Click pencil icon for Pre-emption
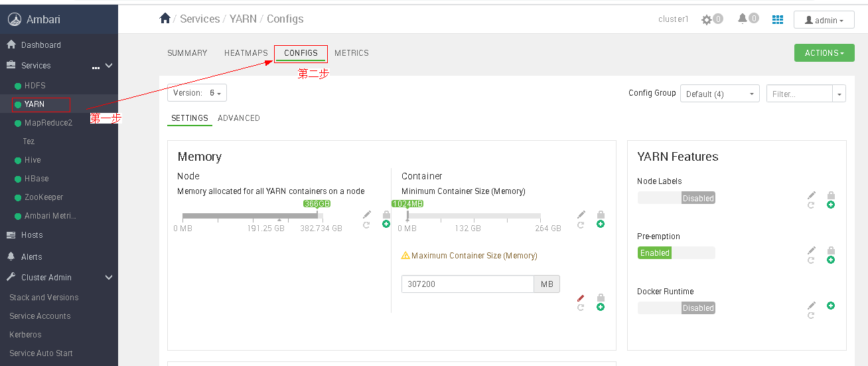The height and width of the screenshot is (366, 868). (812, 250)
